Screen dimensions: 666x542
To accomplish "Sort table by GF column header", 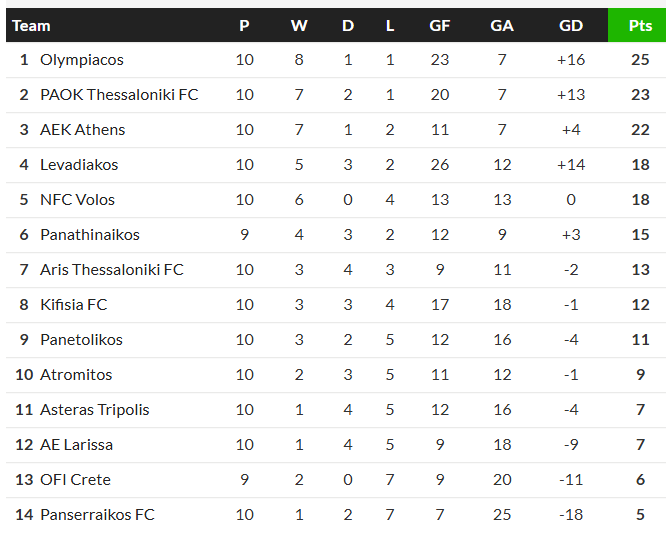I will [x=440, y=26].
